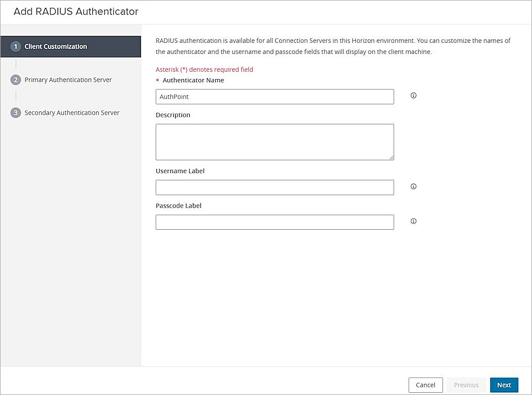The height and width of the screenshot is (395, 532).
Task: Select the step 1 number badge
Action: [16, 47]
